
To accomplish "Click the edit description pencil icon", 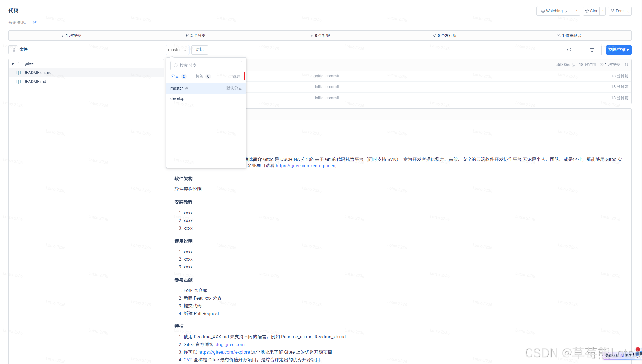I will click(35, 23).
